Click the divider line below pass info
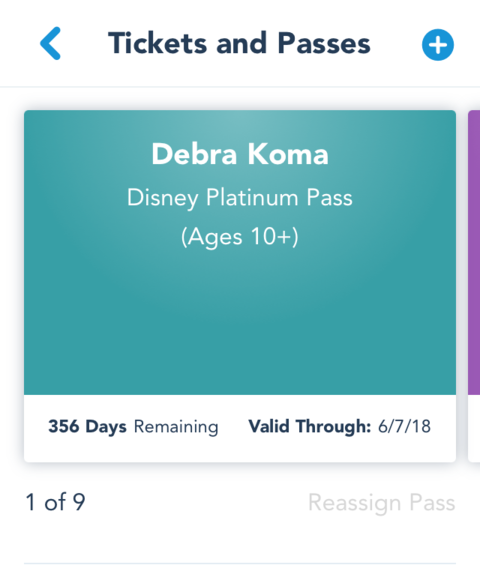 [x=240, y=563]
